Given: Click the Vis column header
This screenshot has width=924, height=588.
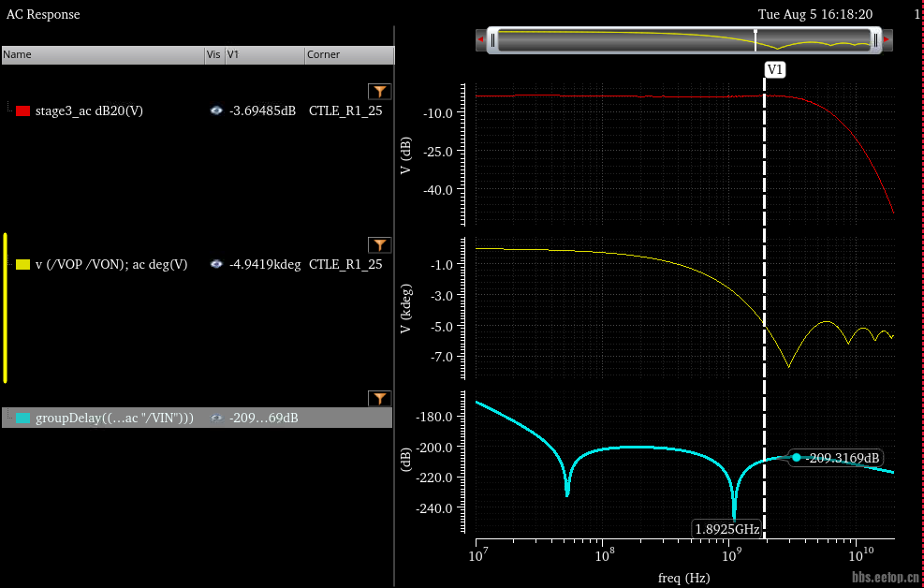Looking at the screenshot, I should click(x=214, y=55).
